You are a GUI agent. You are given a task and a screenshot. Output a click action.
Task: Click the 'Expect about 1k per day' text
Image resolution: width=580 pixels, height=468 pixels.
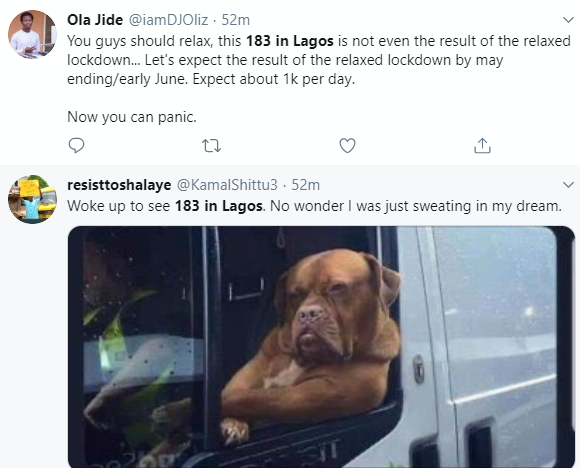pos(274,79)
